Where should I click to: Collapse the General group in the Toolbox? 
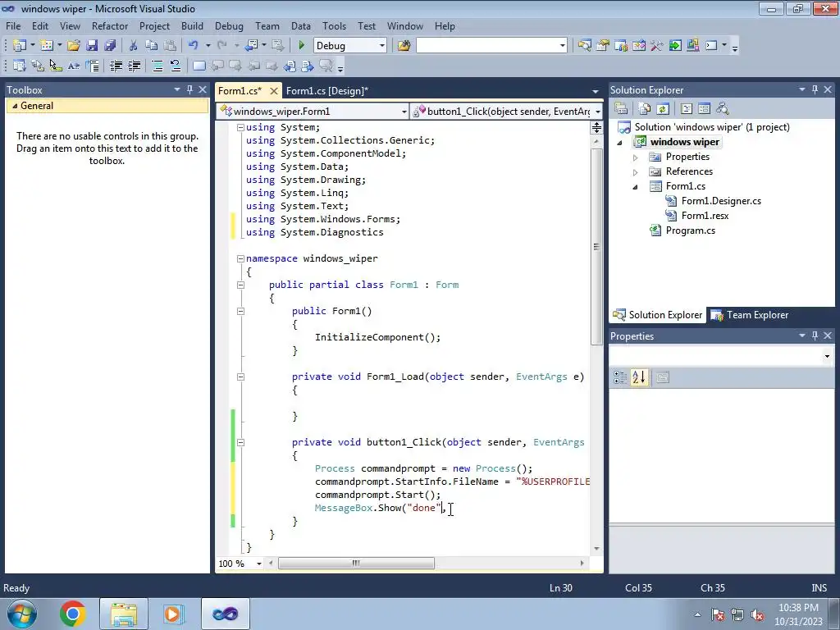click(x=15, y=106)
